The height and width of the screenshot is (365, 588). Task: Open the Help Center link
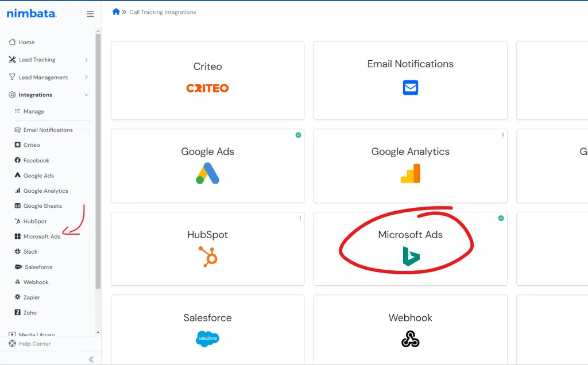point(34,344)
